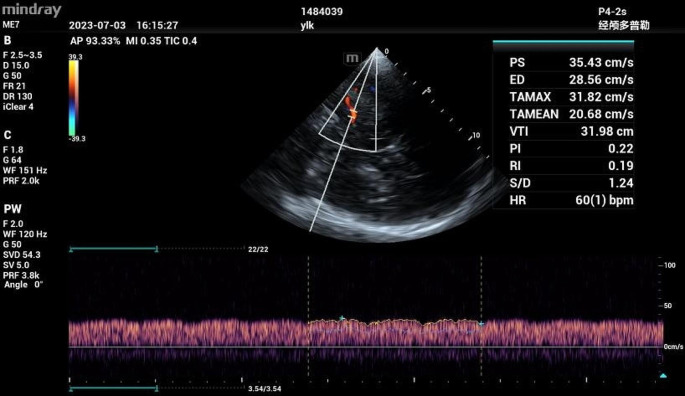Select the "B" mode heading
Viewport: 685px width, 396px height.
click(x=7, y=41)
